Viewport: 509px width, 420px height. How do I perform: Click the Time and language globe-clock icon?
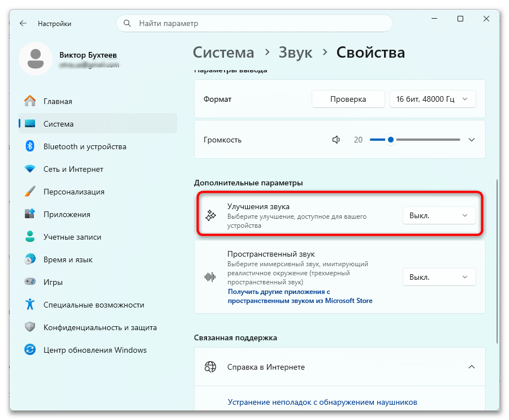(x=30, y=259)
